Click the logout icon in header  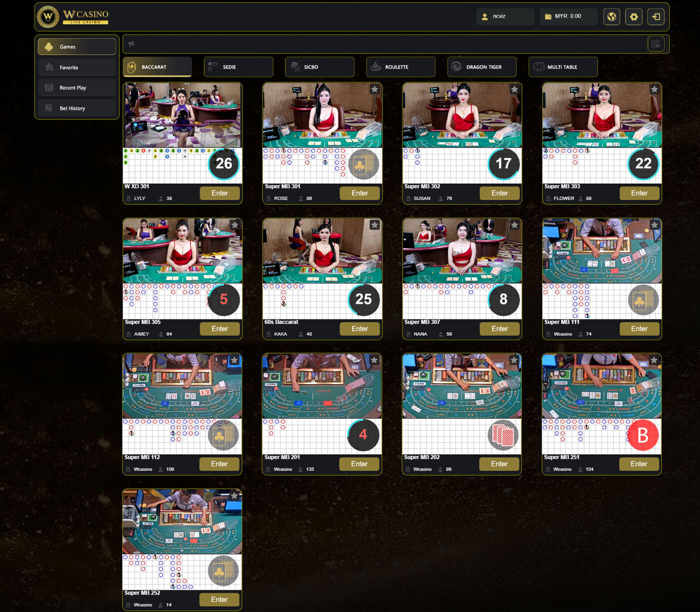tap(656, 16)
